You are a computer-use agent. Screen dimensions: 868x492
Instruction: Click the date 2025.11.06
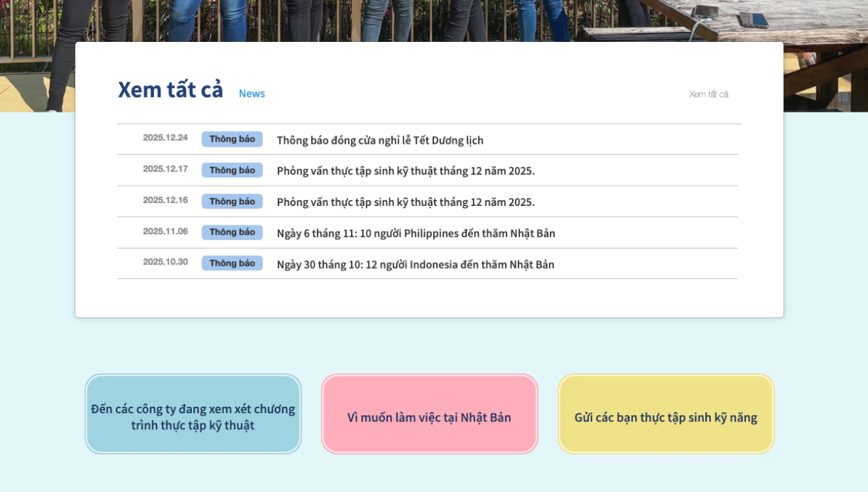165,231
